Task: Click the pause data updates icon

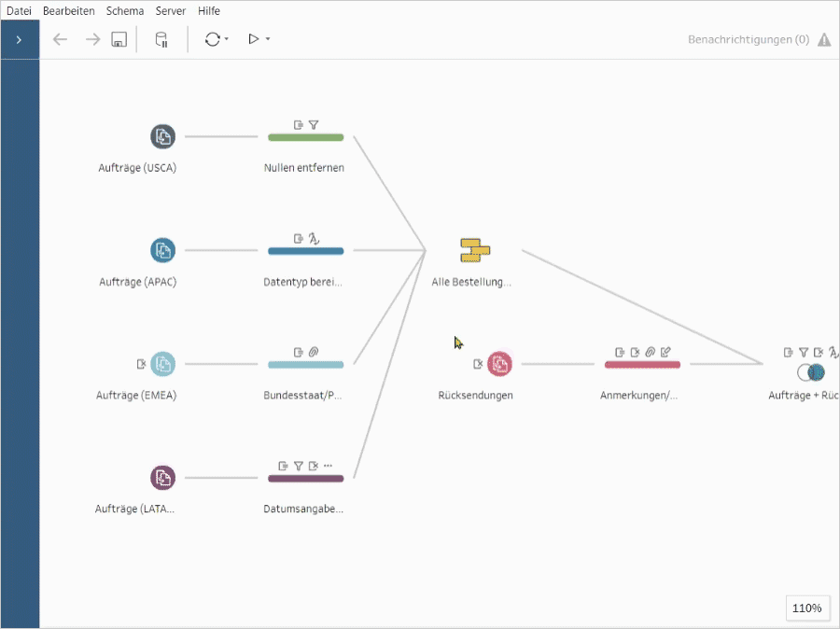Action: pos(160,39)
